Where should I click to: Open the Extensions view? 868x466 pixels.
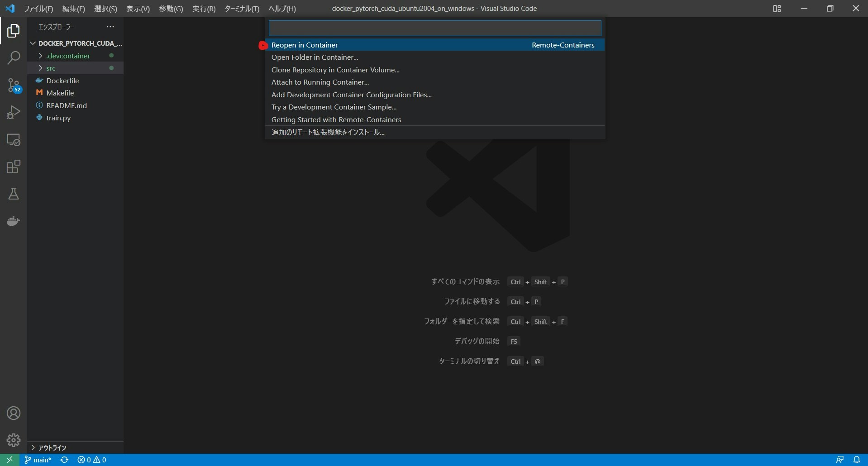coord(14,167)
